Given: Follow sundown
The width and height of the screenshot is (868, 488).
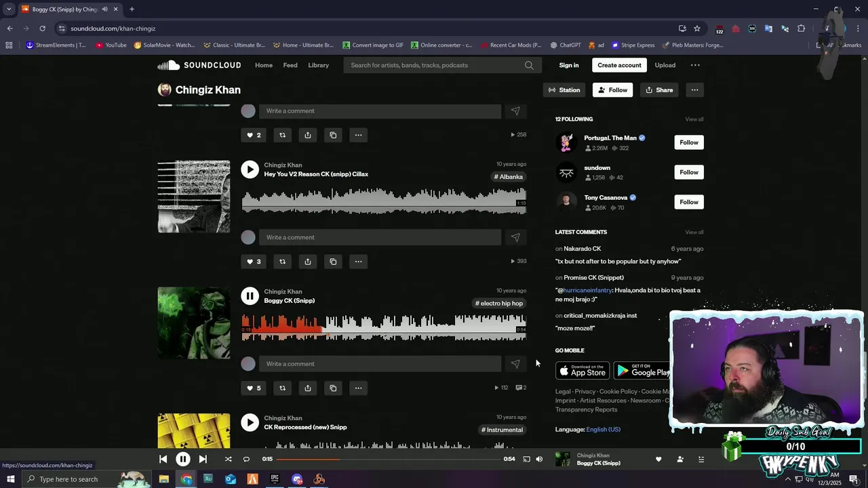Looking at the screenshot, I should click(x=689, y=172).
